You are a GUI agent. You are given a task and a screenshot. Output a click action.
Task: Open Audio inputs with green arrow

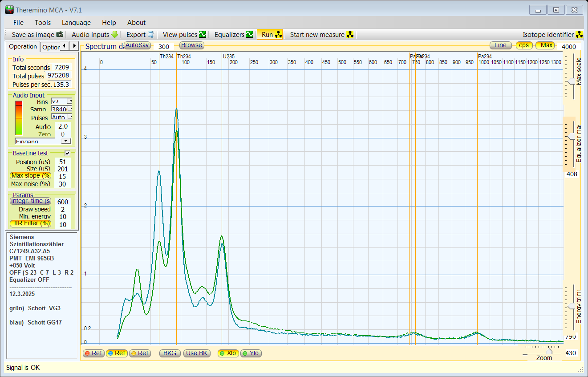(94, 35)
